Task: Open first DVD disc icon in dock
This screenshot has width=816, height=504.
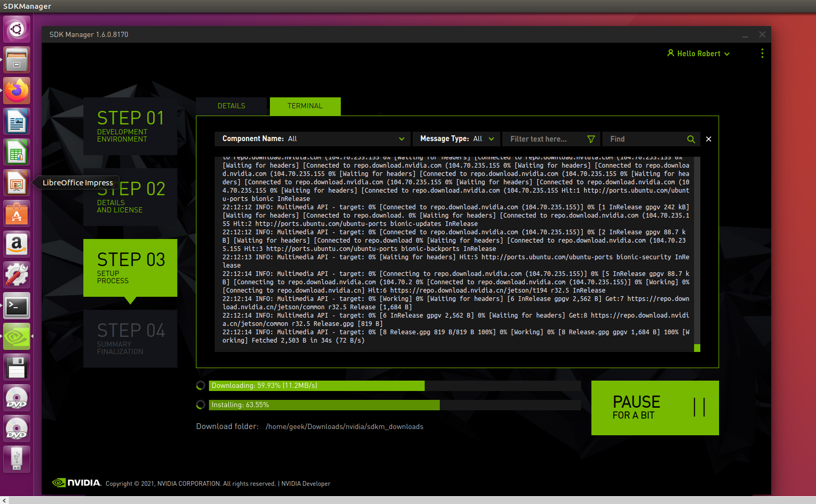Action: (17, 398)
